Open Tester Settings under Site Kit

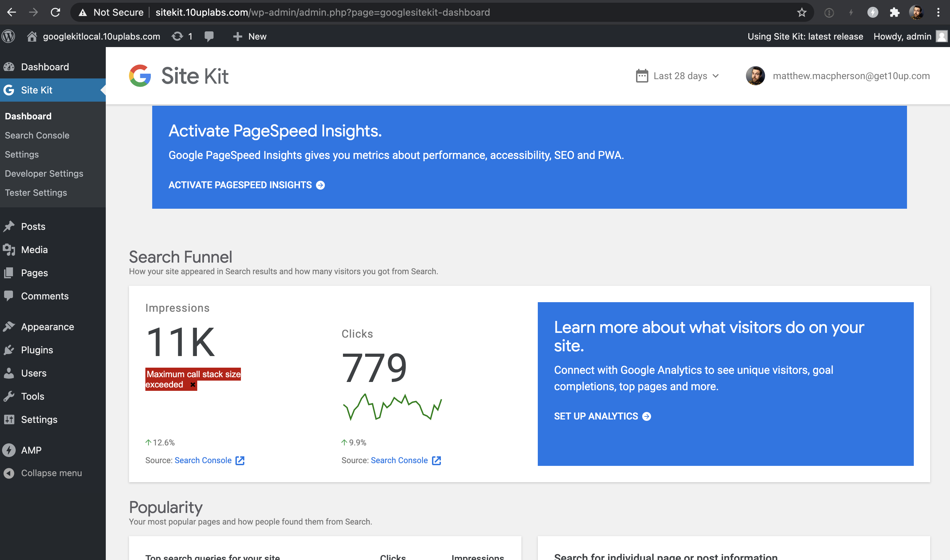click(36, 192)
